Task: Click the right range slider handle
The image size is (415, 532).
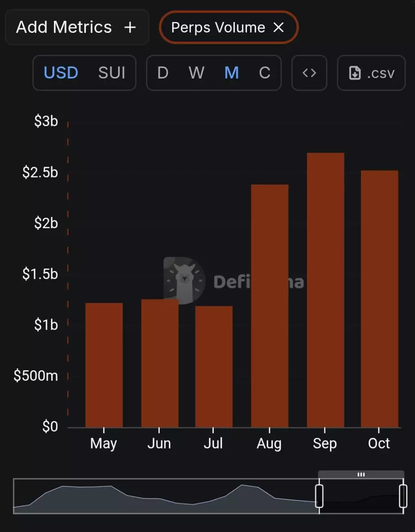Action: point(403,496)
